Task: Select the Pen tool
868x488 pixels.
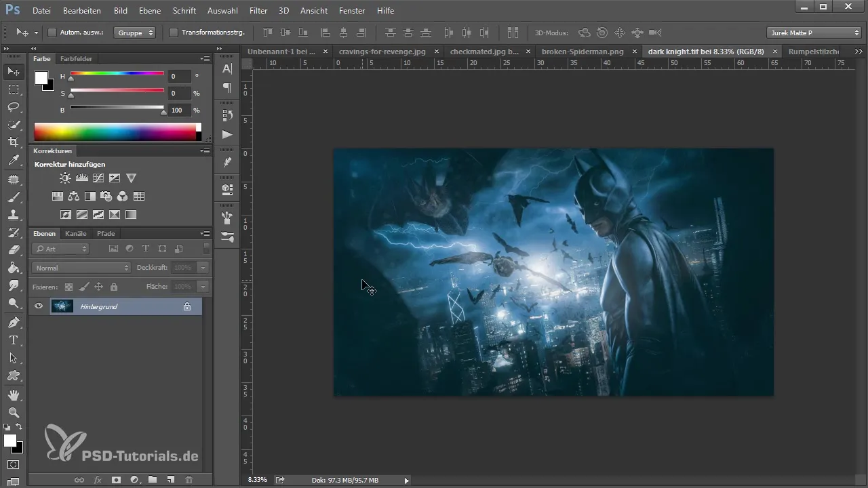Action: pos(14,322)
